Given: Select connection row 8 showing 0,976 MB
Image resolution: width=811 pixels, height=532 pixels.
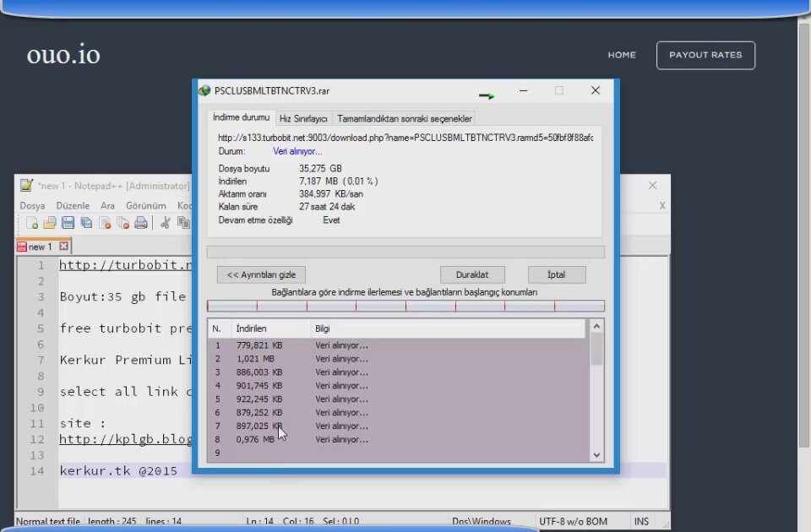Looking at the screenshot, I should tap(398, 439).
